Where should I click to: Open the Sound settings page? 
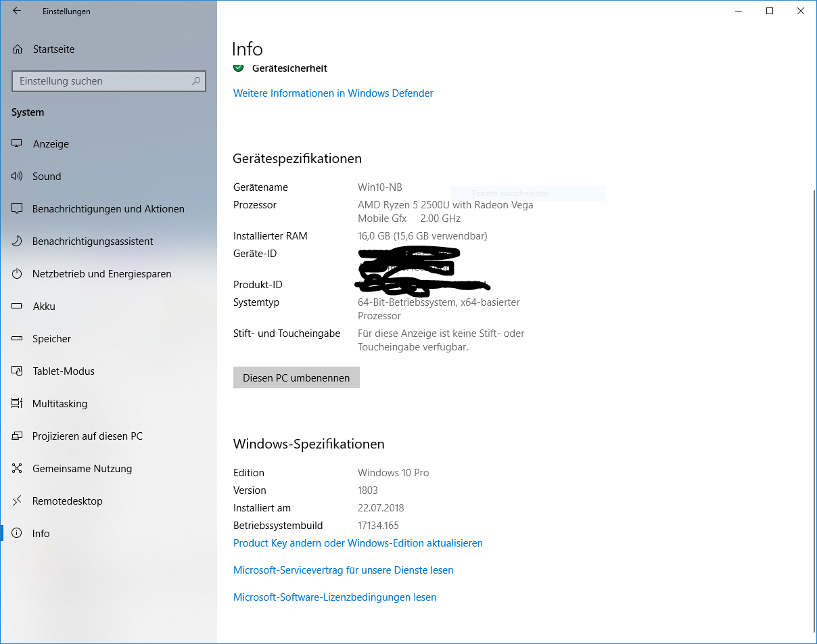[x=108, y=176]
